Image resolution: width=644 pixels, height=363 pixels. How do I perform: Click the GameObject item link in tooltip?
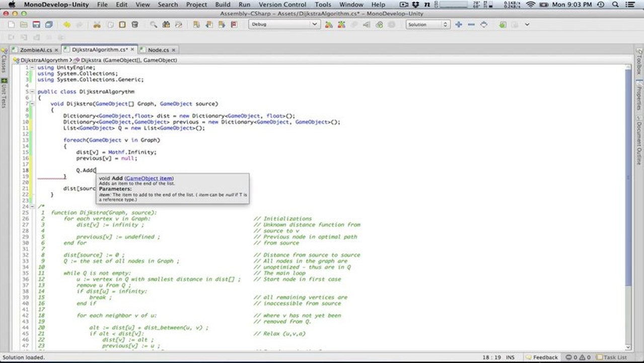[x=150, y=178]
